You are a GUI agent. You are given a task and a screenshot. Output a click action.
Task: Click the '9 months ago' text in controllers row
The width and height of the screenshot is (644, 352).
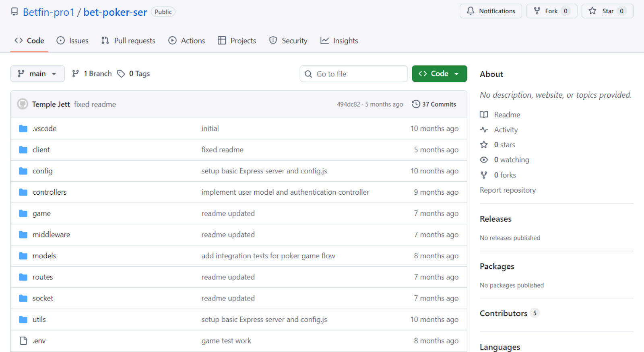coord(436,192)
